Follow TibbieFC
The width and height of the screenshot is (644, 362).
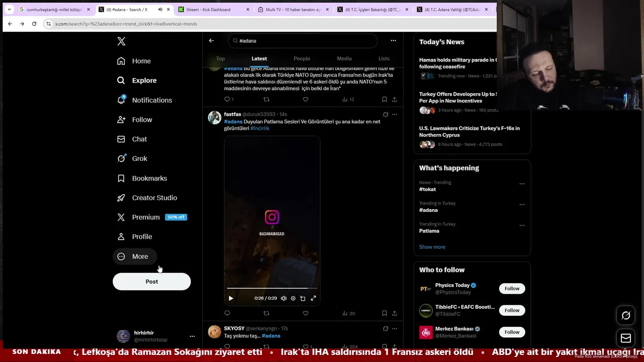(512, 310)
